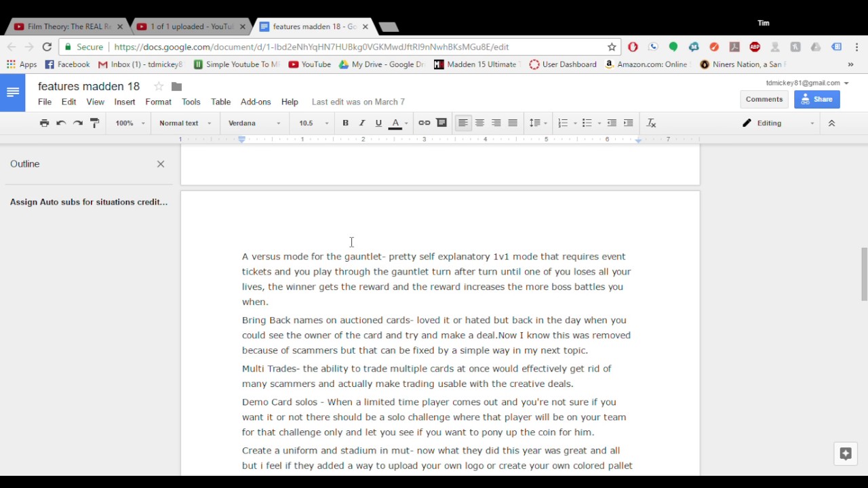Click the Comments button
This screenshot has height=488, width=868.
(764, 99)
